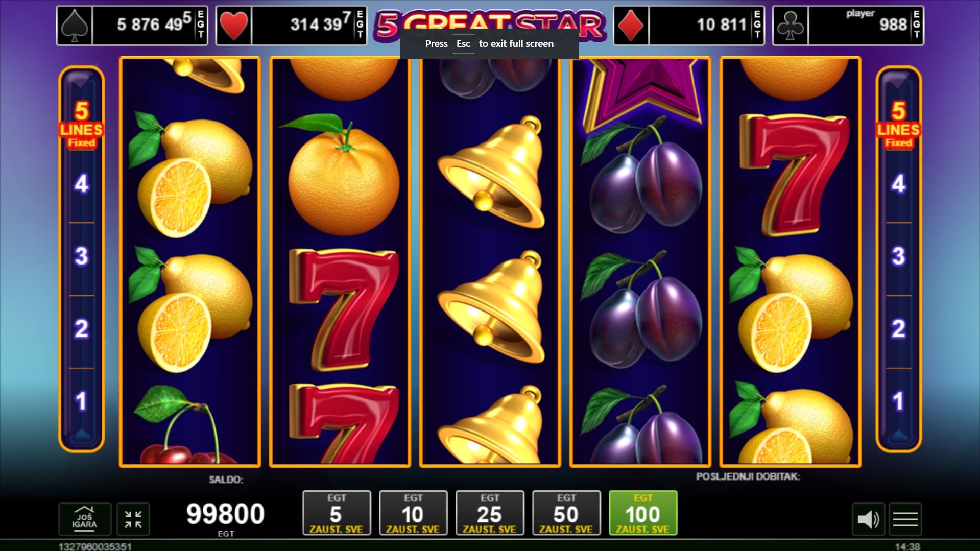The width and height of the screenshot is (980, 551).
Task: Open the Još Igara home icon
Action: coord(85,519)
